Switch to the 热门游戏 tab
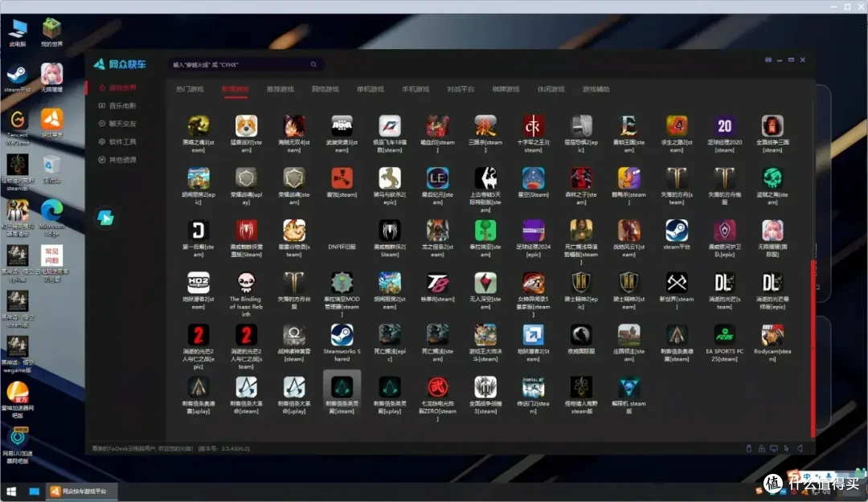Screen dimensions: 868x502 tap(190, 89)
